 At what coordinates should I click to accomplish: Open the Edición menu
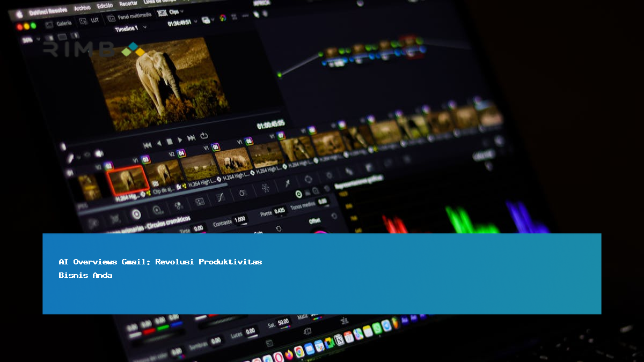pos(105,6)
